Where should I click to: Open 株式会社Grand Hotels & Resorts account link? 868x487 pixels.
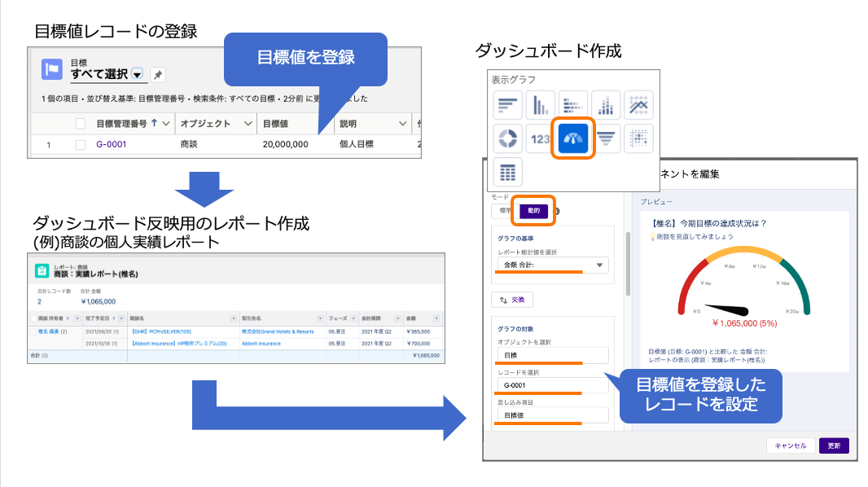click(x=278, y=331)
